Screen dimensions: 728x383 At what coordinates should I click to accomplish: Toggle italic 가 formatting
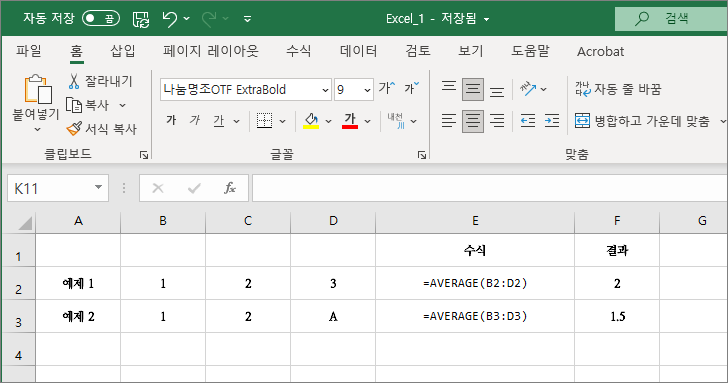click(195, 121)
